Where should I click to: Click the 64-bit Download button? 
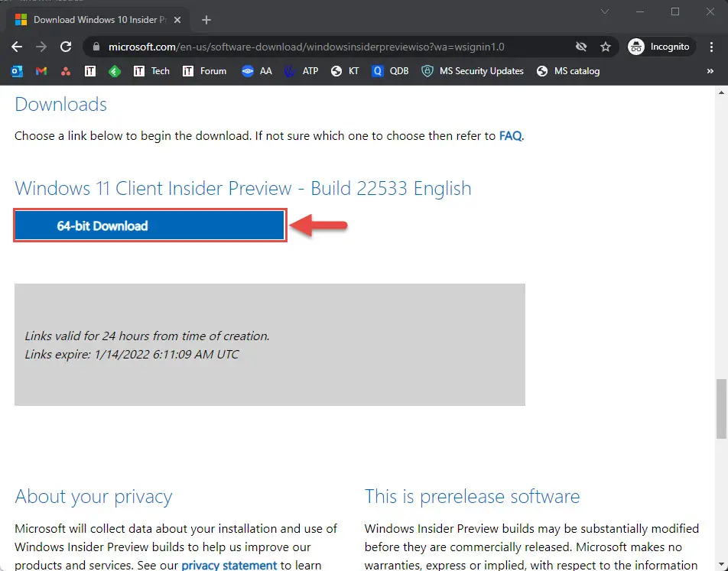coord(150,225)
